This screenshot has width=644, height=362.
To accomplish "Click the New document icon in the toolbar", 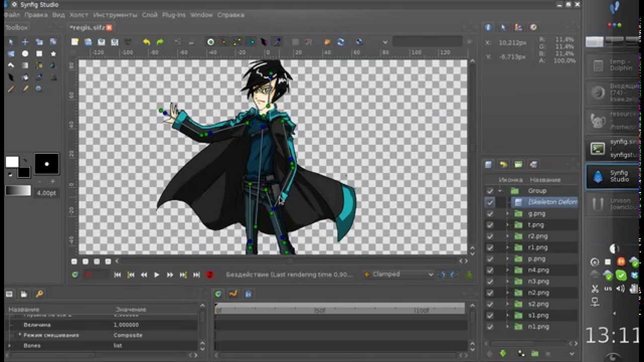I will coord(75,42).
